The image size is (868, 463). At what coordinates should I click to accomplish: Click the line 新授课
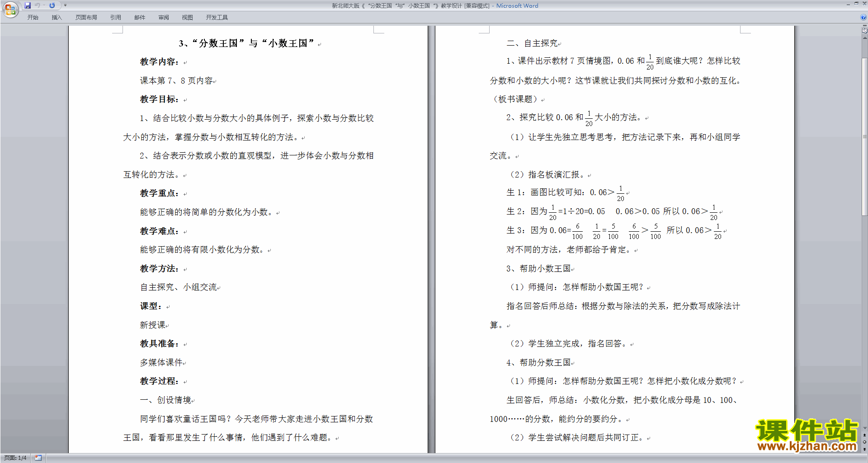click(x=152, y=325)
